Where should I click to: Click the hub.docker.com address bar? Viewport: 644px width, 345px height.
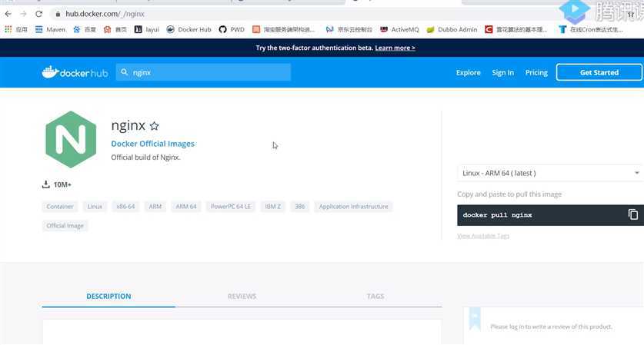tap(105, 14)
